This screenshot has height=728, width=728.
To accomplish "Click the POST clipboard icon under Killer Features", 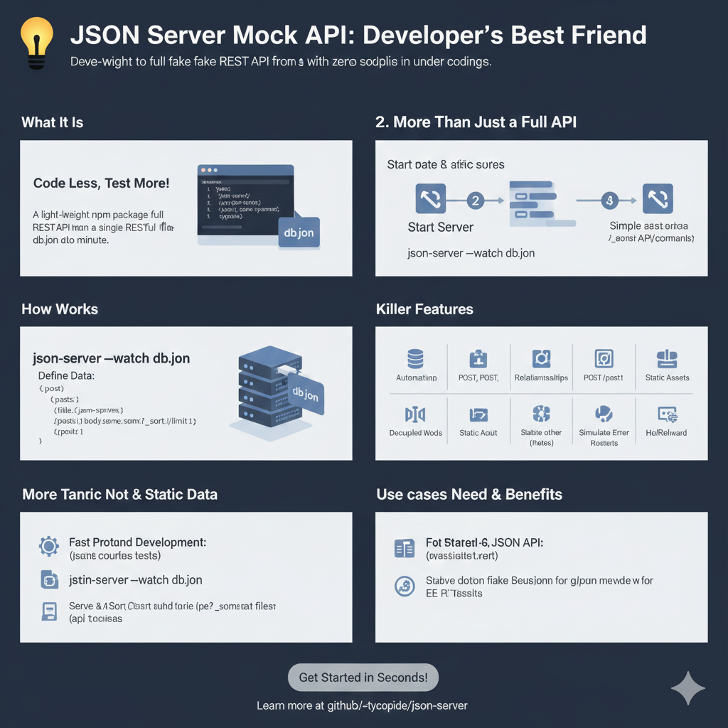I will [x=479, y=357].
